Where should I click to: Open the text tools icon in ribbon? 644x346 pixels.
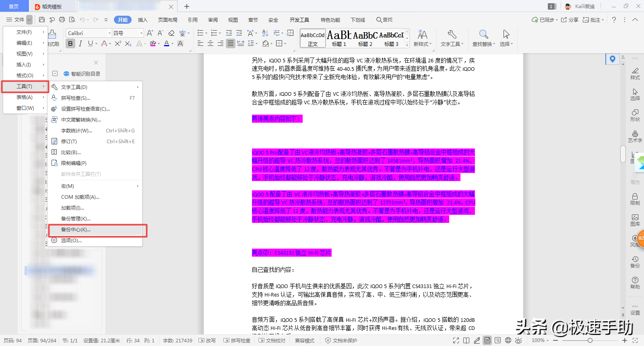[x=452, y=34]
